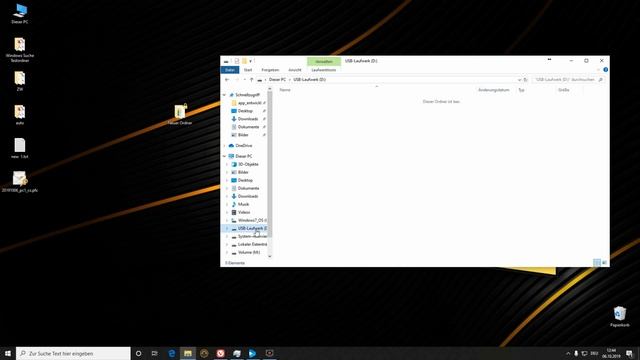This screenshot has height=360, width=640.
Task: Select Schnellzugriff in the navigation pane
Action: pyautogui.click(x=247, y=95)
